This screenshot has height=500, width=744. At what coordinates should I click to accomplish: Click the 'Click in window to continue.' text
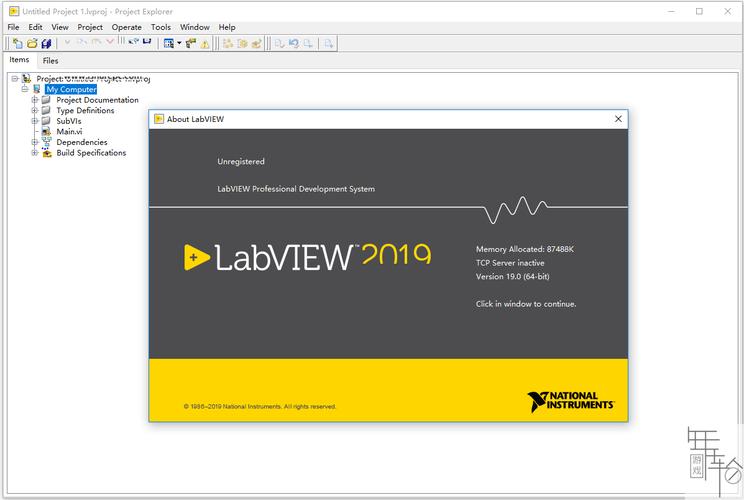click(x=526, y=304)
